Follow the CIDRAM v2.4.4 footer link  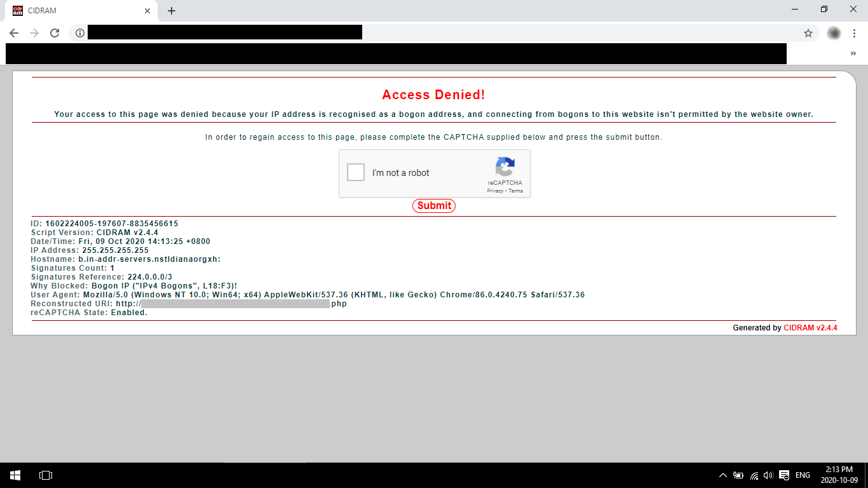tap(810, 328)
